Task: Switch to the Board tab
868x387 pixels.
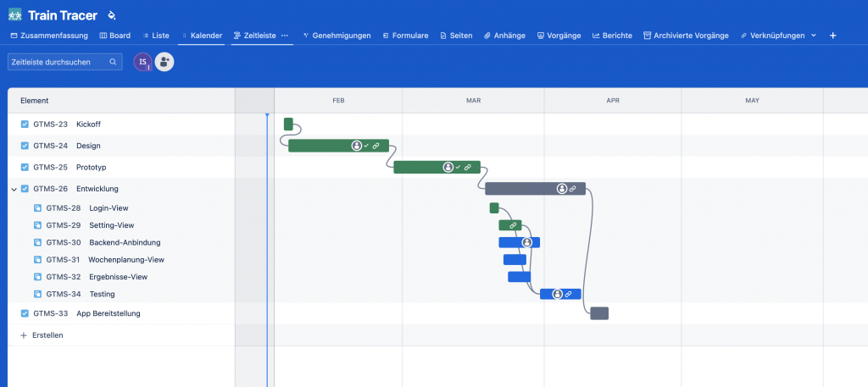Action: (x=114, y=36)
